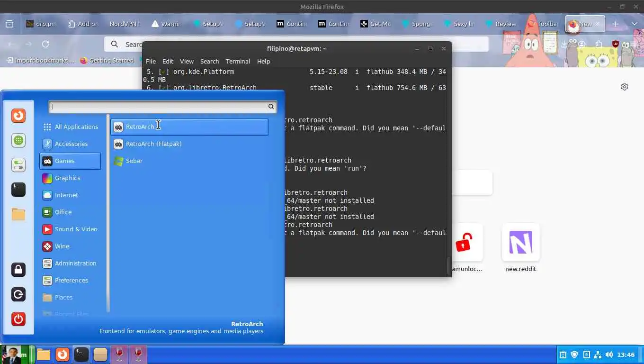Launch RetroArch from the Games list
The height and width of the screenshot is (364, 644).
click(x=189, y=127)
